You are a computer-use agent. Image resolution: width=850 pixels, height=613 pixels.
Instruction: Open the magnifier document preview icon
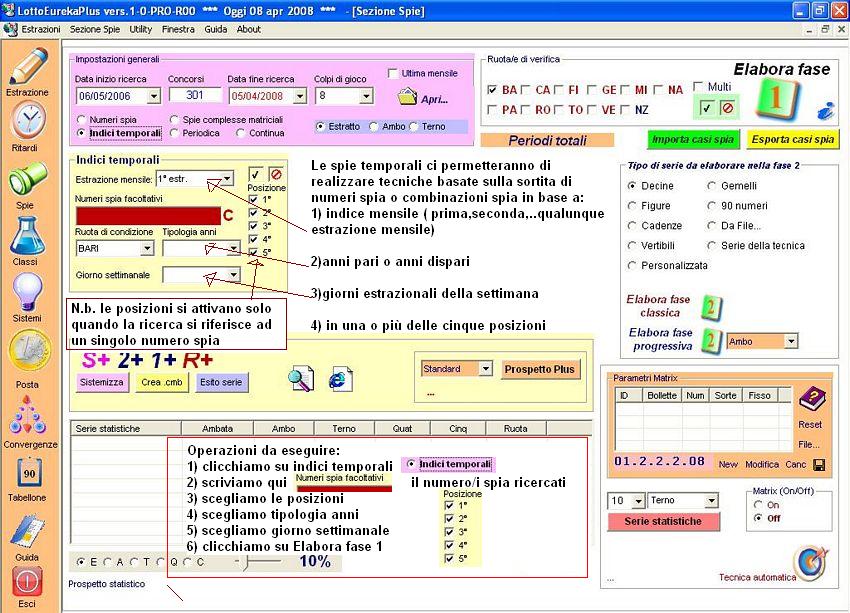[301, 378]
